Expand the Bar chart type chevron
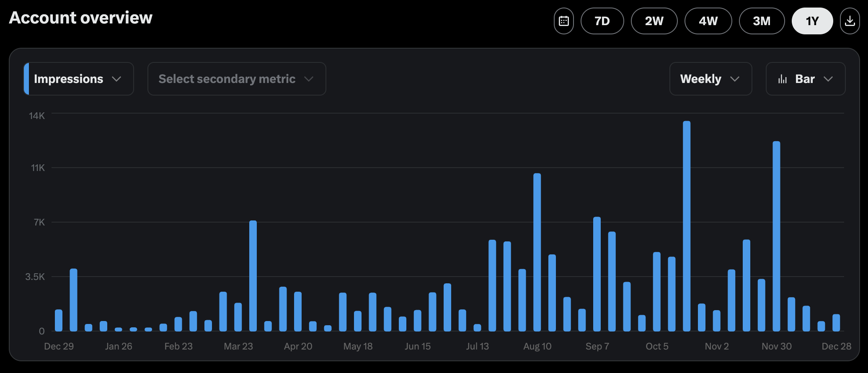The width and height of the screenshot is (868, 373). [x=828, y=79]
